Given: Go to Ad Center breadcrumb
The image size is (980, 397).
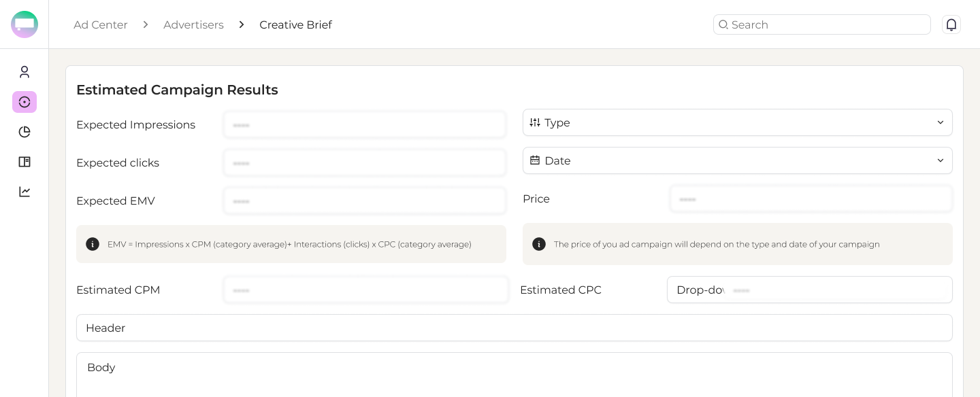Looking at the screenshot, I should pyautogui.click(x=101, y=24).
